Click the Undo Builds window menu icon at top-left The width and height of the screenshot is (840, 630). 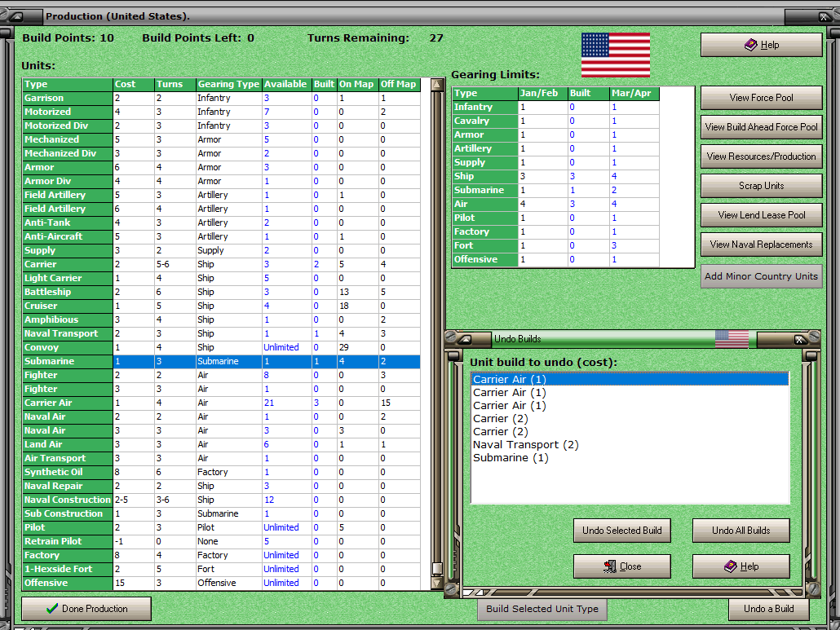[465, 339]
